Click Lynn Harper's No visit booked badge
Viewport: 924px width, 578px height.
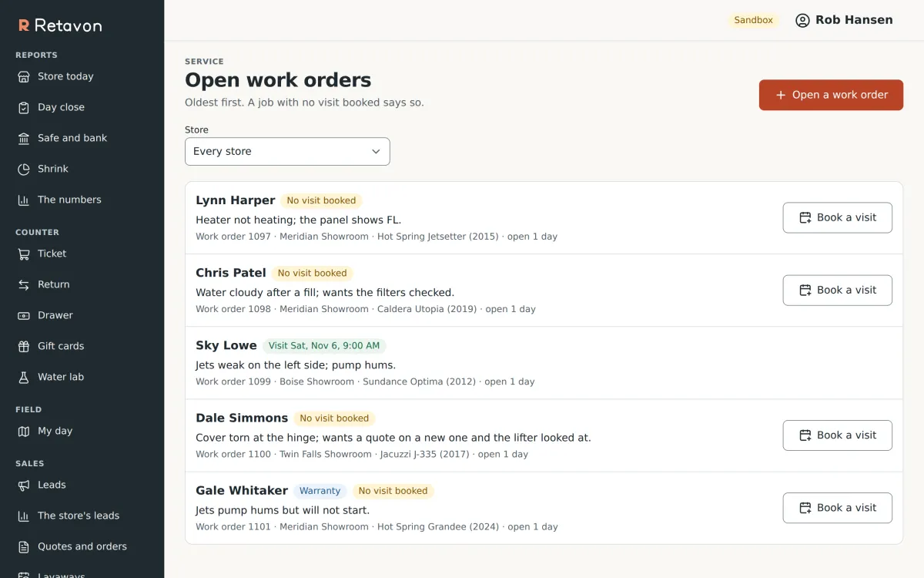(x=321, y=200)
